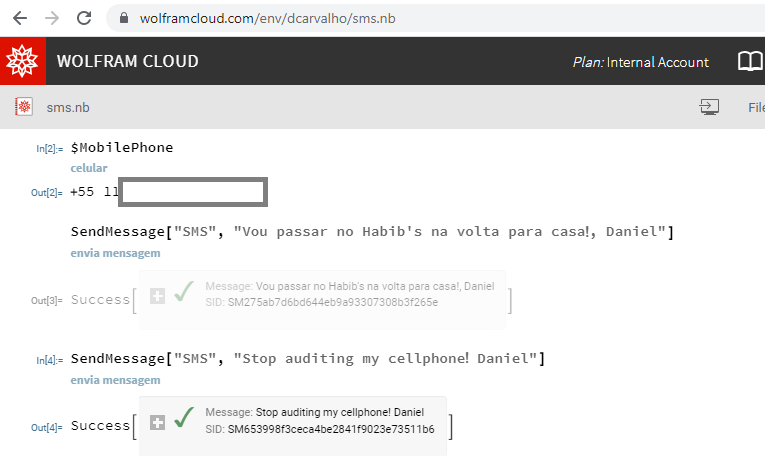
Task: Click the browser back arrow
Action: click(x=20, y=18)
